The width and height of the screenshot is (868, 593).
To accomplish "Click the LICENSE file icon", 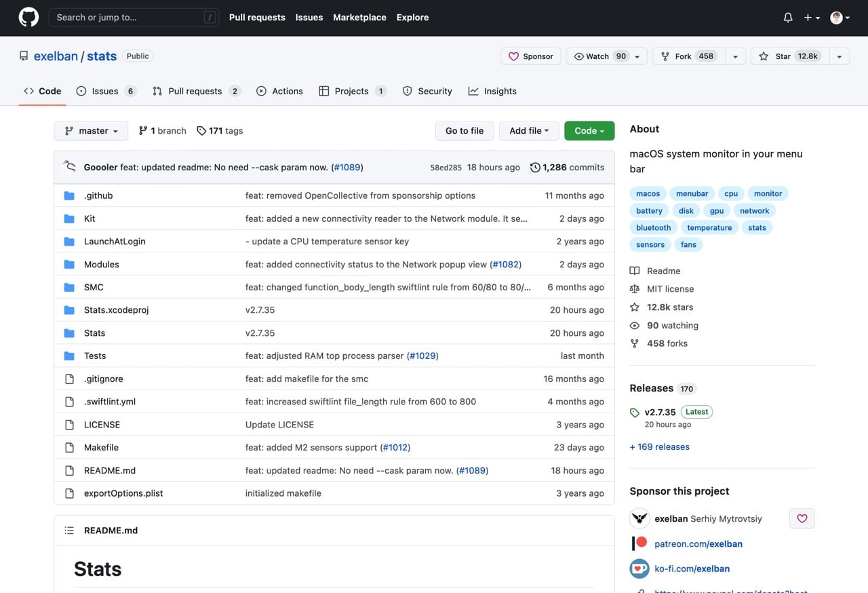I will tap(69, 425).
